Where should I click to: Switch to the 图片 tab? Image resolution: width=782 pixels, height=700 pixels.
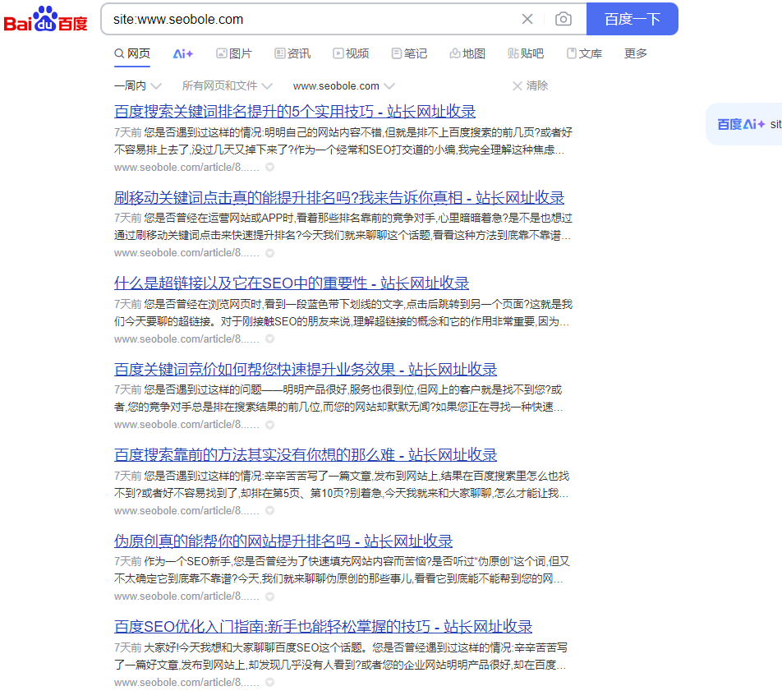[234, 53]
